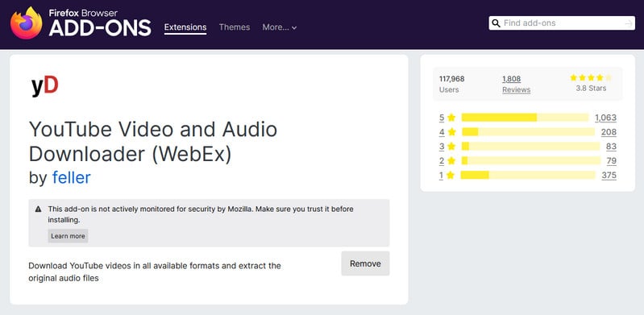Viewport: 644px width, 315px height.
Task: Click the star beside 3 rating
Action: [451, 147]
